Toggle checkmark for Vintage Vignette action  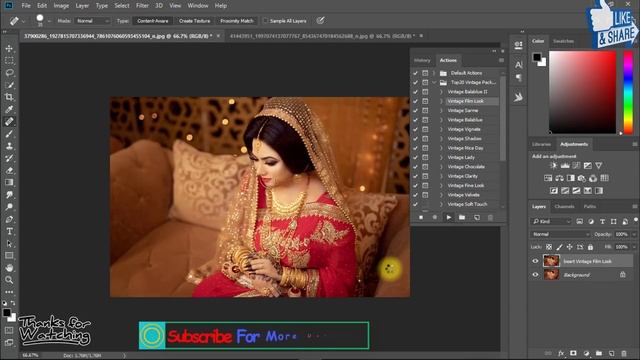tap(415, 129)
